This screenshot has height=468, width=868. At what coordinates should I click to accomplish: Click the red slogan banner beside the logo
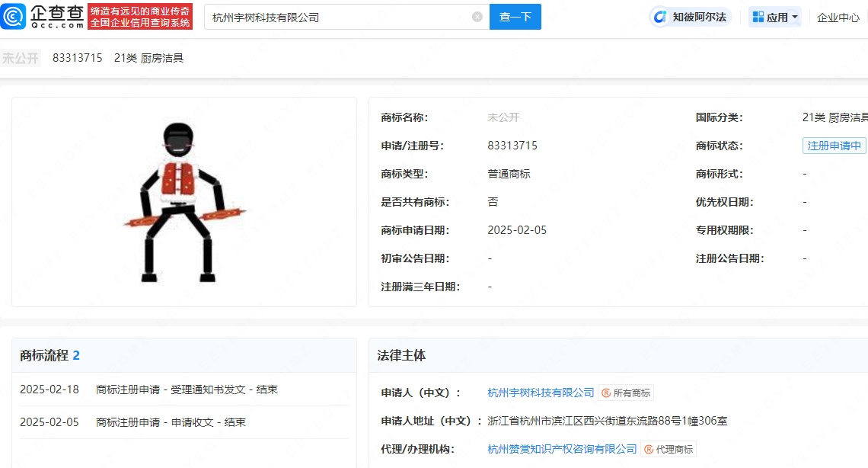pyautogui.click(x=140, y=17)
